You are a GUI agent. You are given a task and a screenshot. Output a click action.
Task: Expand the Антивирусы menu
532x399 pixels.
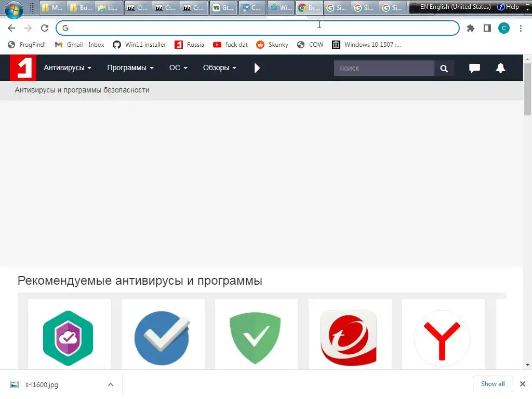68,68
